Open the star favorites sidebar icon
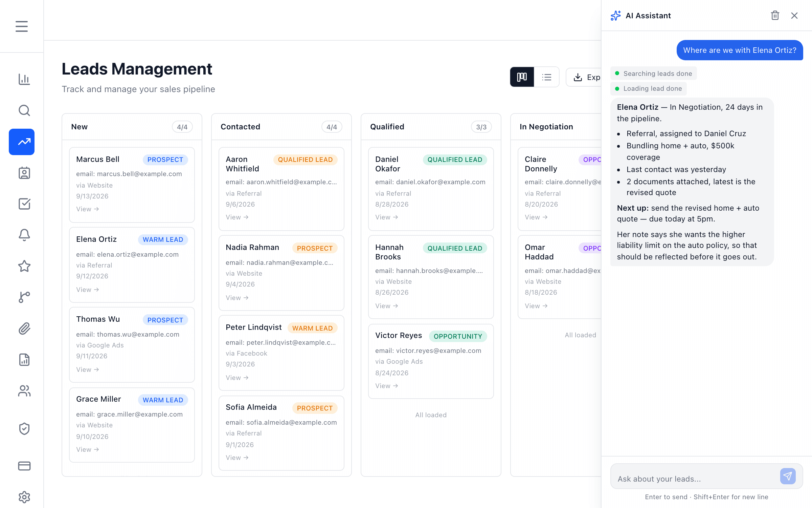Screen dimensions: 812x508 24,266
